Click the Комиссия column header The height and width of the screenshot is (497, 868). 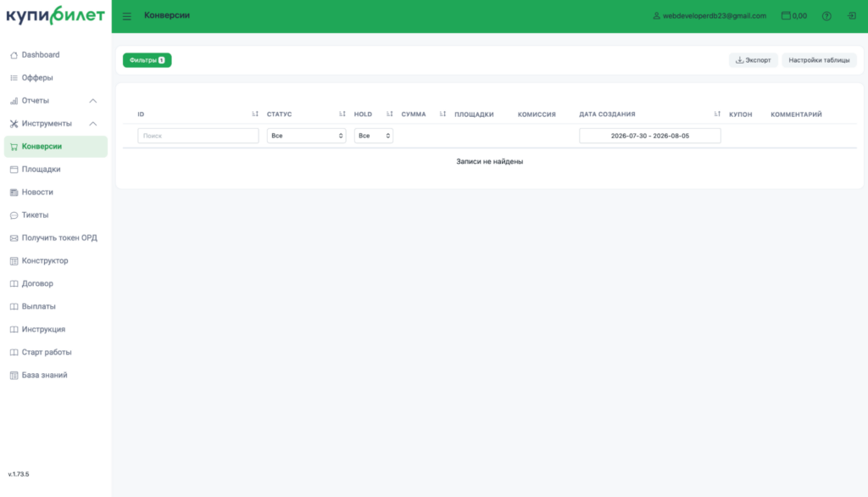pyautogui.click(x=537, y=114)
